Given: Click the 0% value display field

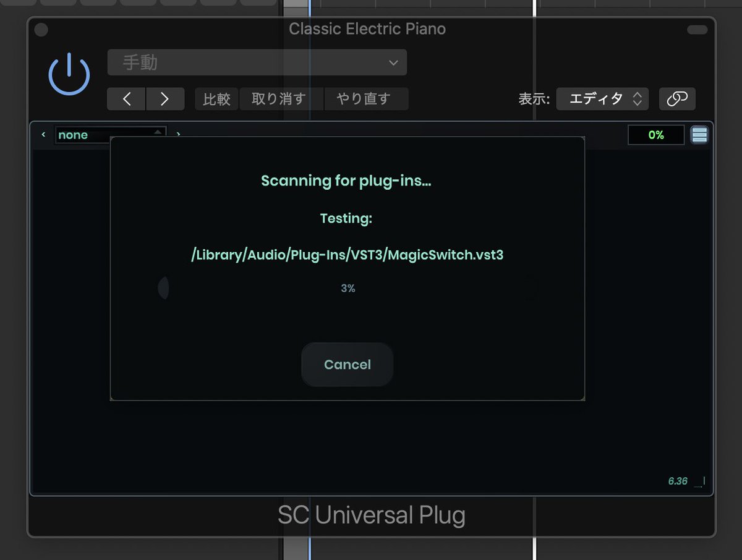Looking at the screenshot, I should tap(656, 135).
